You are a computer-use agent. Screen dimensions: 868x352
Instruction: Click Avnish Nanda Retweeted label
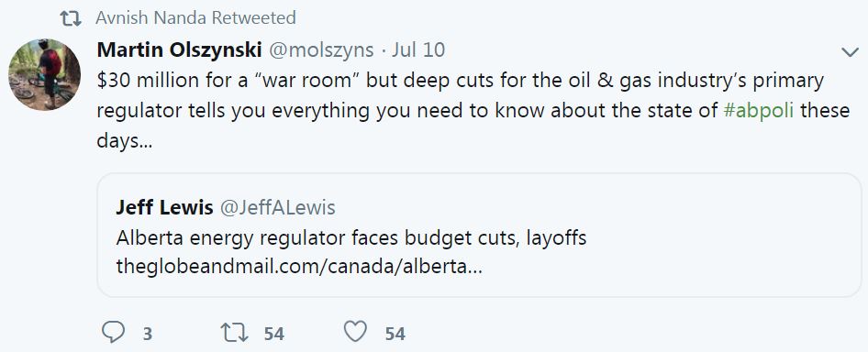coord(195,17)
